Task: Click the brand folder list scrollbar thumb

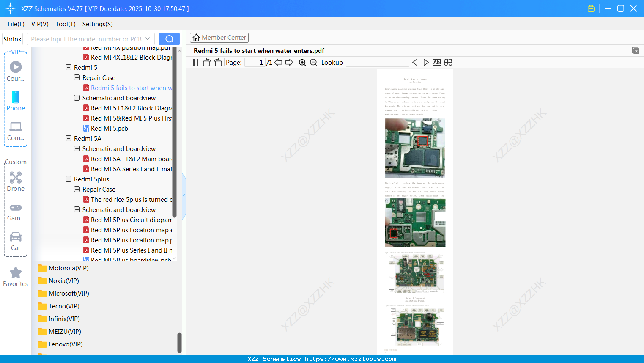Action: [x=179, y=343]
